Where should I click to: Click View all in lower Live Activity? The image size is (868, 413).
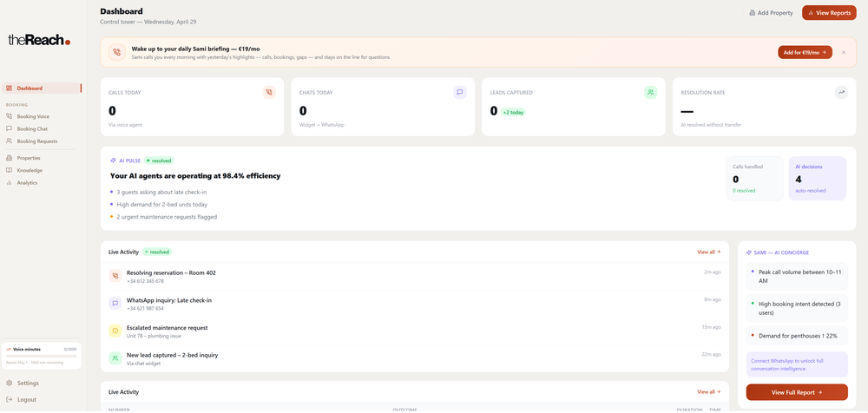pos(708,392)
